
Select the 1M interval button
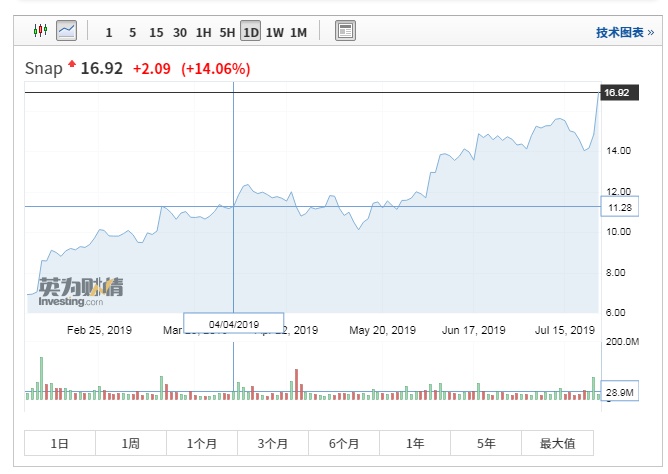tap(298, 32)
